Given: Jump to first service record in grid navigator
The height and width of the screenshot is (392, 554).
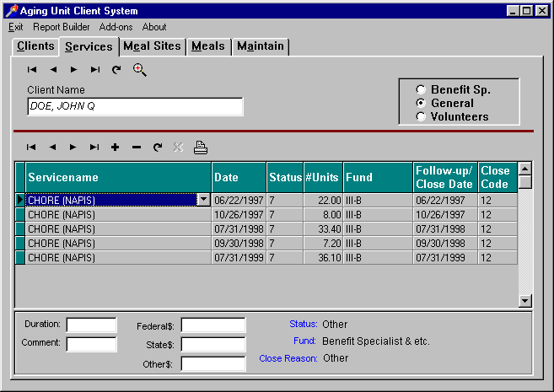Looking at the screenshot, I should [31, 148].
